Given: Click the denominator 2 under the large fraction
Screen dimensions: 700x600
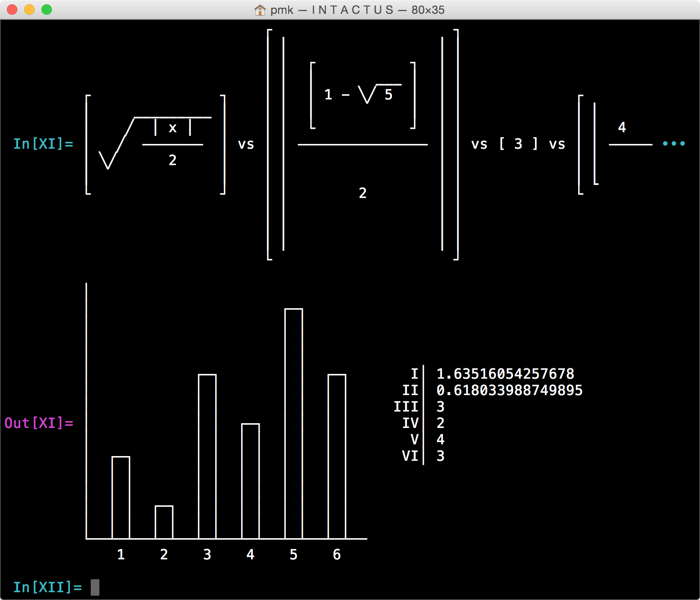Looking at the screenshot, I should click(x=363, y=193).
